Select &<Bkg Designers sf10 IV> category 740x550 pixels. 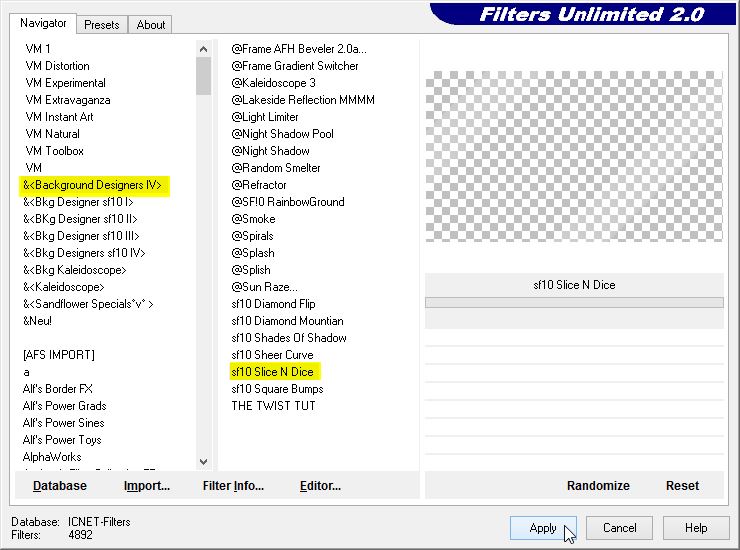[x=84, y=253]
